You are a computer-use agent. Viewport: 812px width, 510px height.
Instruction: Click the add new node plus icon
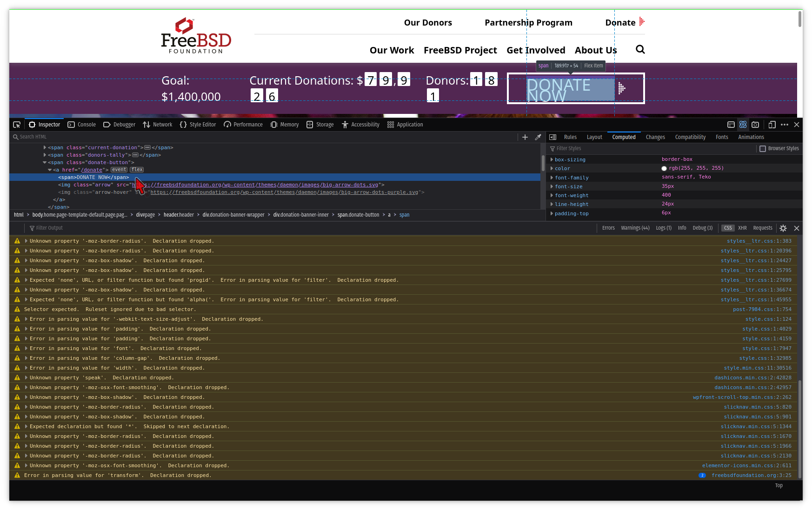click(x=525, y=137)
